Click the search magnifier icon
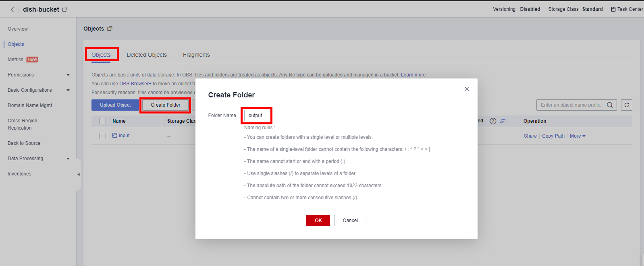644x266 pixels. click(x=610, y=105)
